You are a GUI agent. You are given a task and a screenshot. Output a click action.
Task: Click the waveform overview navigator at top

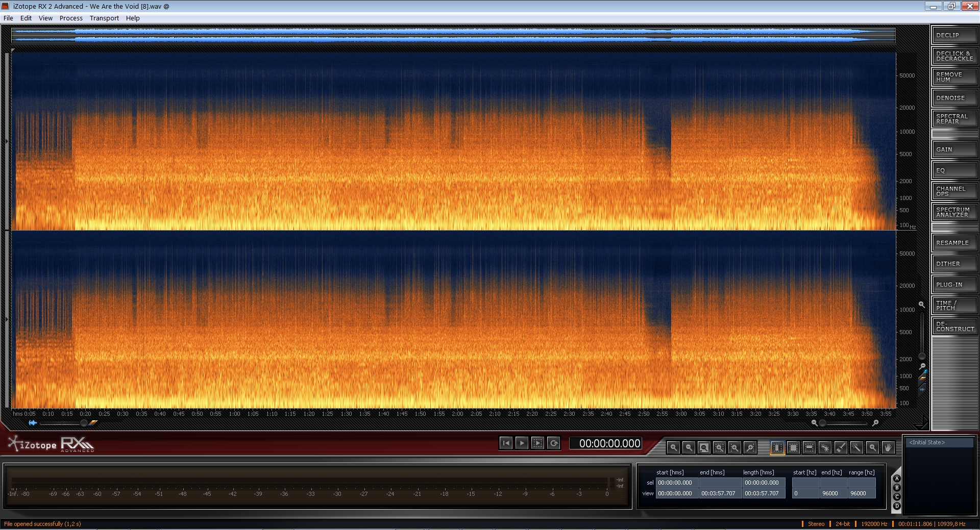click(x=453, y=35)
